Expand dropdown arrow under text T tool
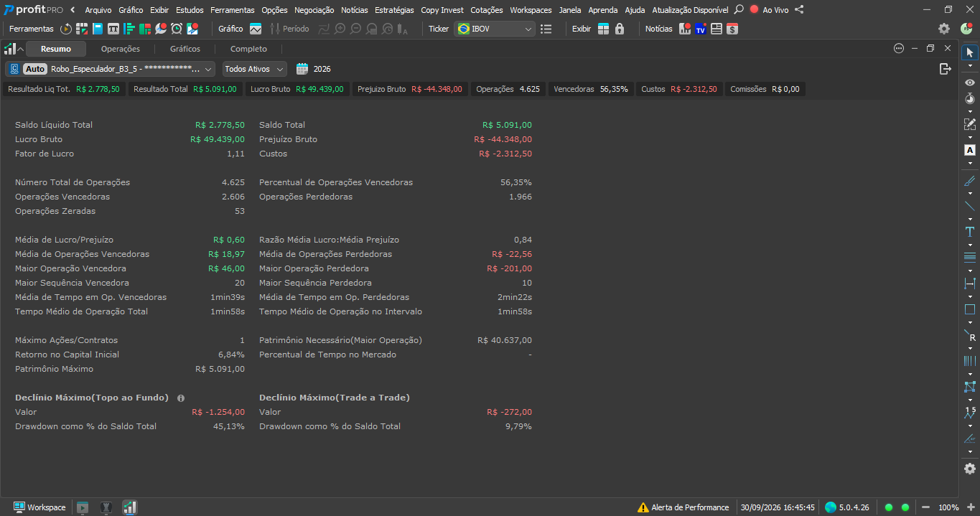 point(970,245)
